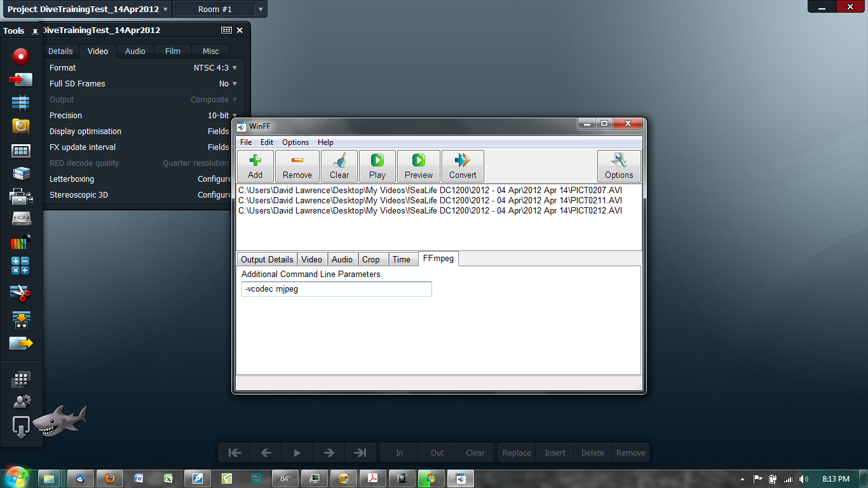The height and width of the screenshot is (488, 868).
Task: Switch to the FFmpeg tab in WinFF
Action: click(438, 259)
